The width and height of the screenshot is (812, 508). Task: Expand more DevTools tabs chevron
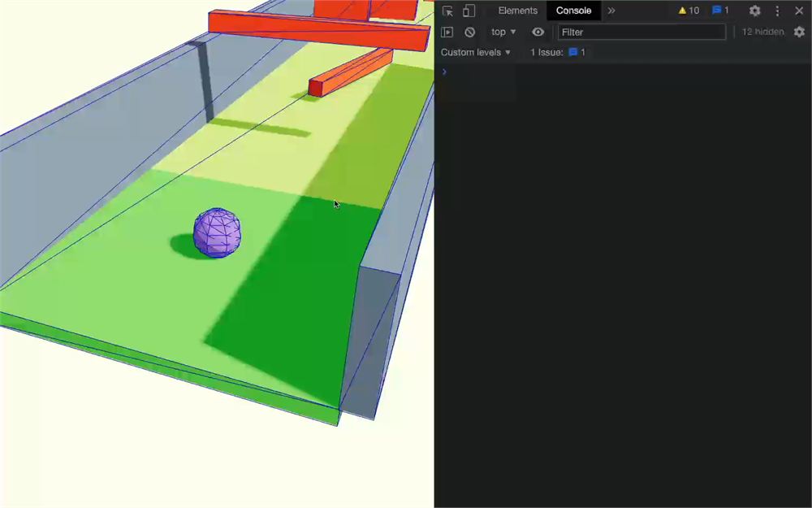tap(611, 11)
